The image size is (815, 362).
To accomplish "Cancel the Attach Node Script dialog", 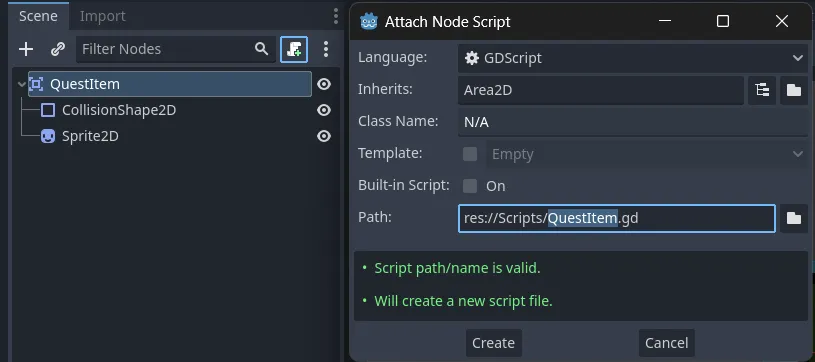I will (x=666, y=343).
